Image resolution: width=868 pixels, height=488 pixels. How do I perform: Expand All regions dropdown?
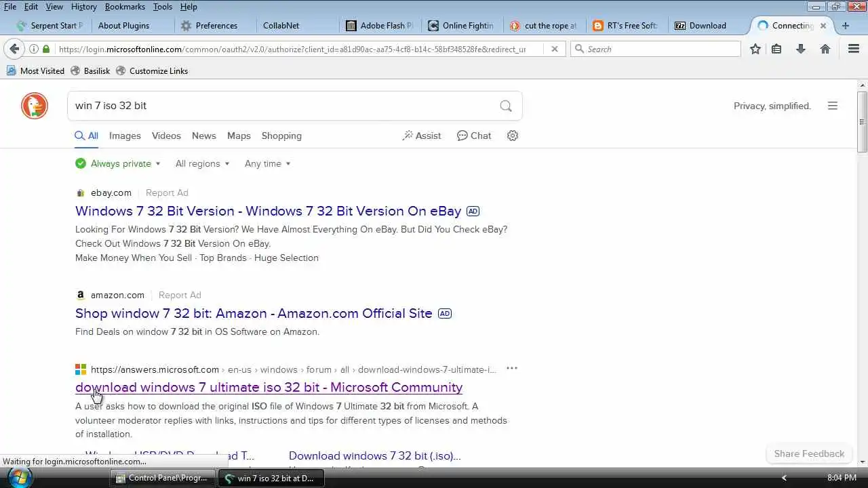[203, 163]
